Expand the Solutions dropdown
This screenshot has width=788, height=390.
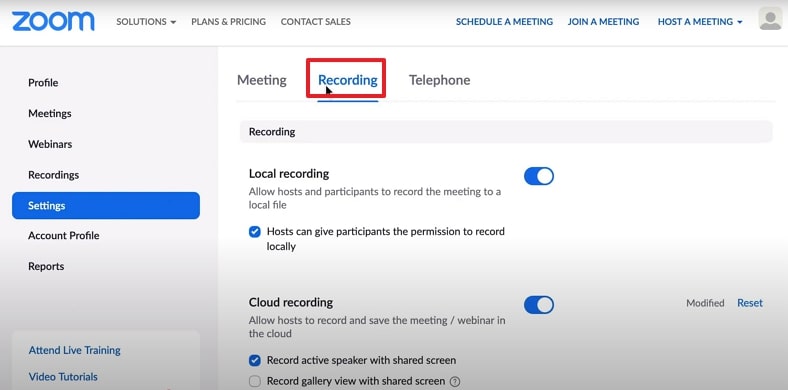146,22
